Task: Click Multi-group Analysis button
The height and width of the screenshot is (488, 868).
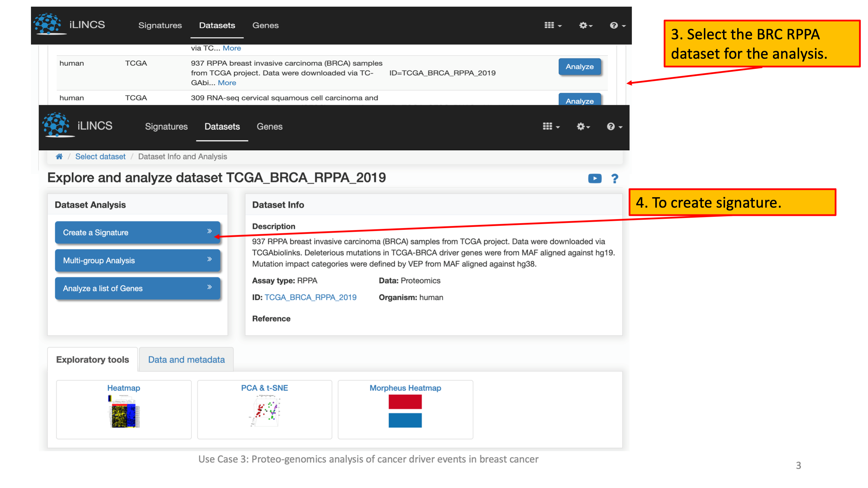Action: click(137, 260)
